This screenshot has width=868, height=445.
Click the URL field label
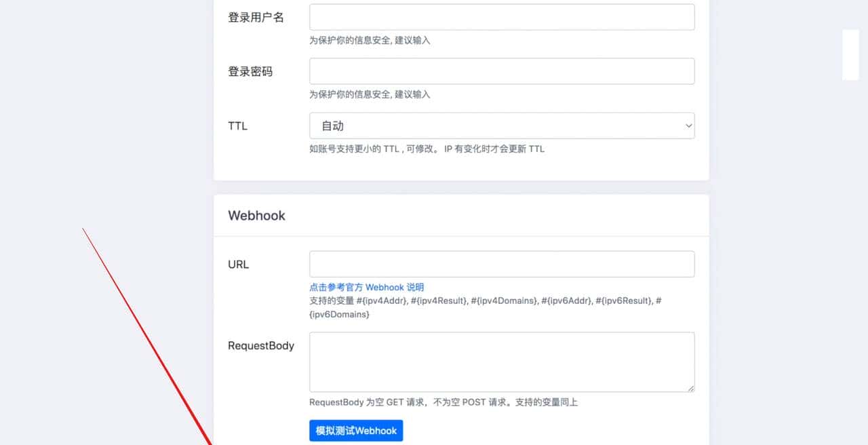[238, 264]
